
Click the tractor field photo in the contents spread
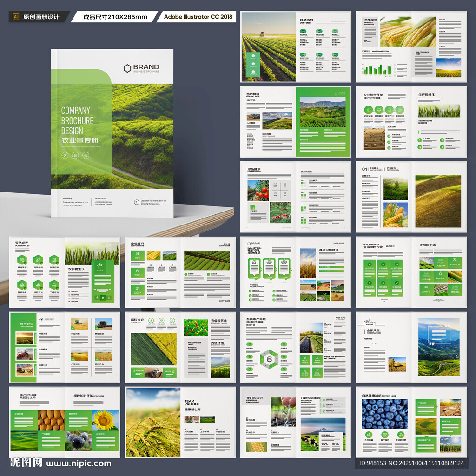coord(269,47)
